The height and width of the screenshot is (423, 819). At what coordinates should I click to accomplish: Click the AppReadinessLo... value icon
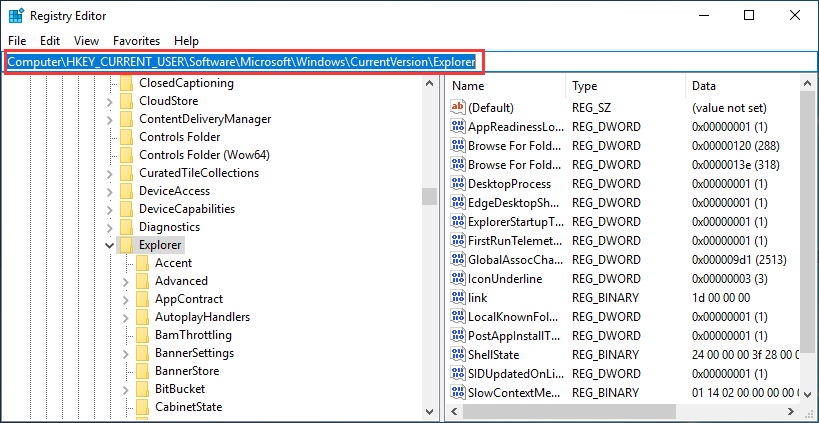458,126
